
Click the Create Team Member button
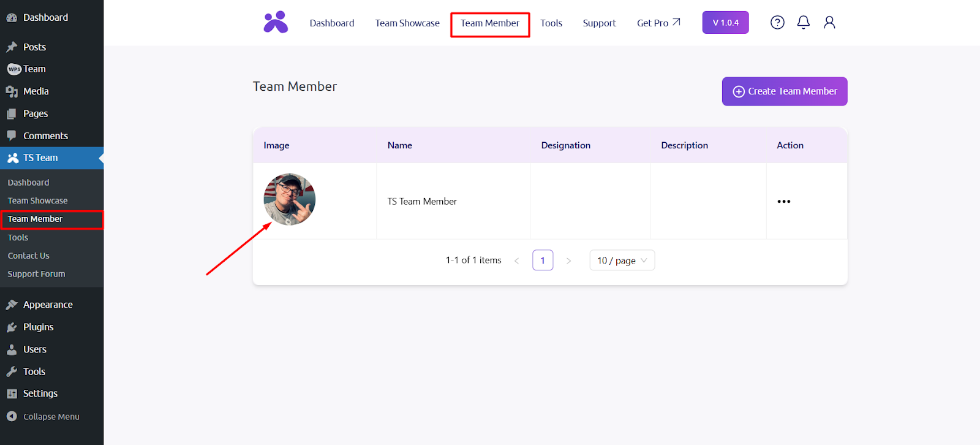click(785, 91)
